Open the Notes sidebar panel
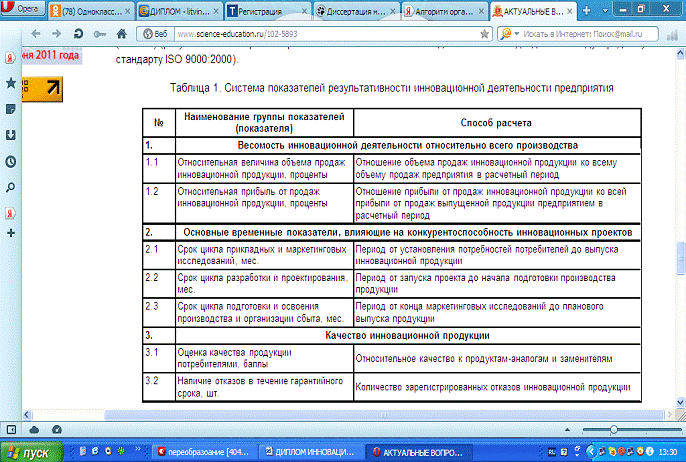686x462 pixels. (x=10, y=109)
